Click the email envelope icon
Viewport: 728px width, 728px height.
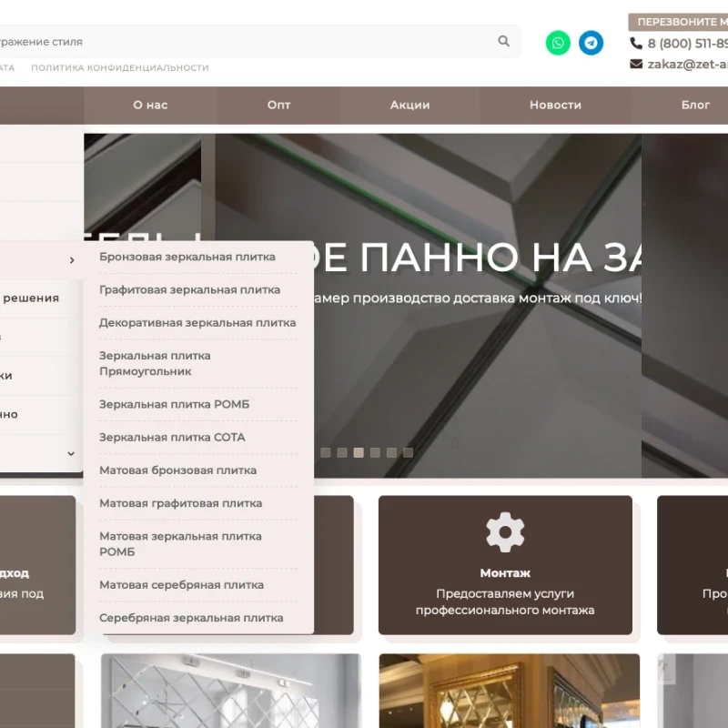pos(636,65)
